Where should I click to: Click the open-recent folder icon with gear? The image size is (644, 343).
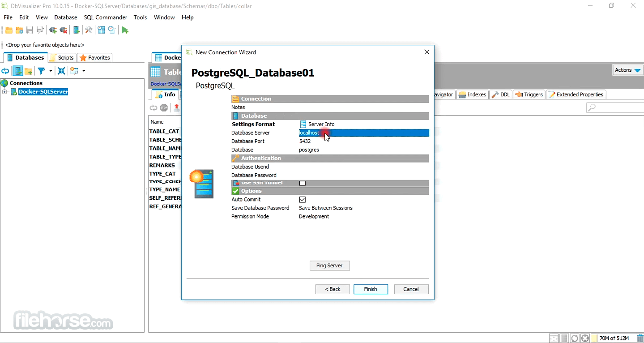[19, 30]
